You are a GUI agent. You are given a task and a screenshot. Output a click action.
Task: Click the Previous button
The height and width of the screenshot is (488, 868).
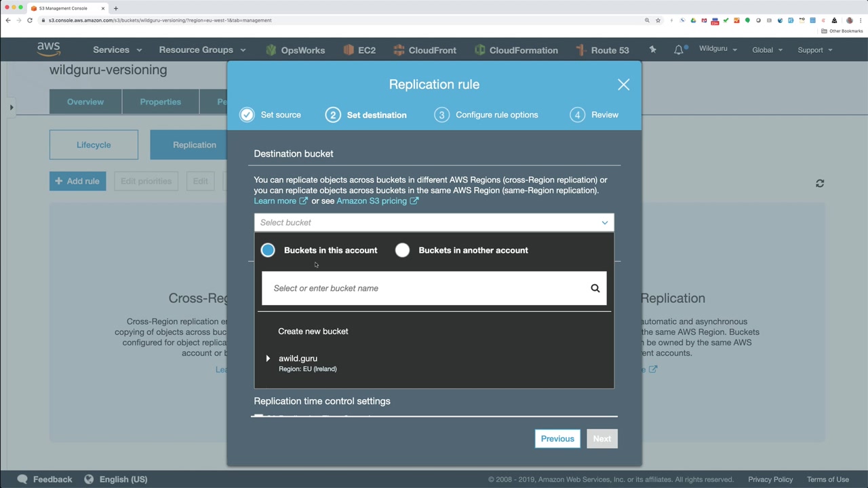click(557, 439)
